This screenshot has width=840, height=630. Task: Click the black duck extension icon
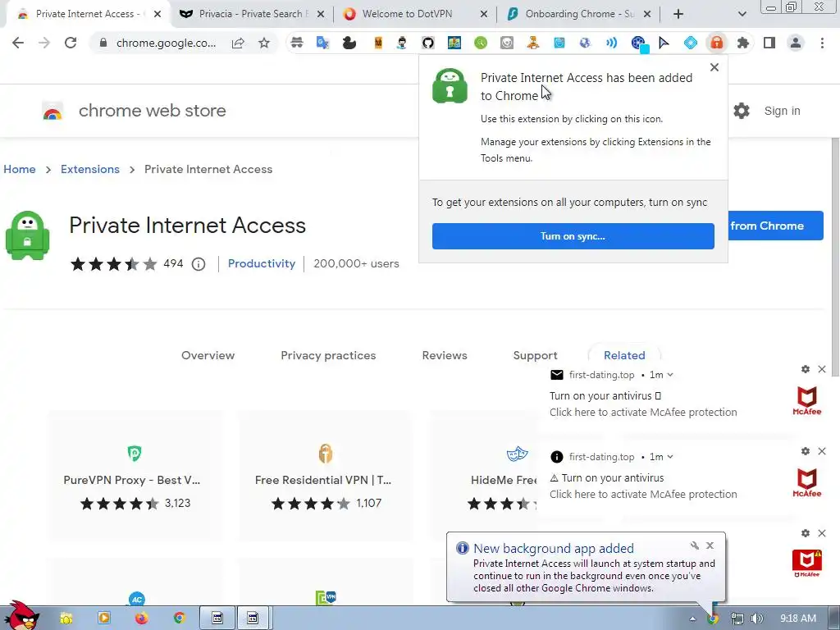349,43
